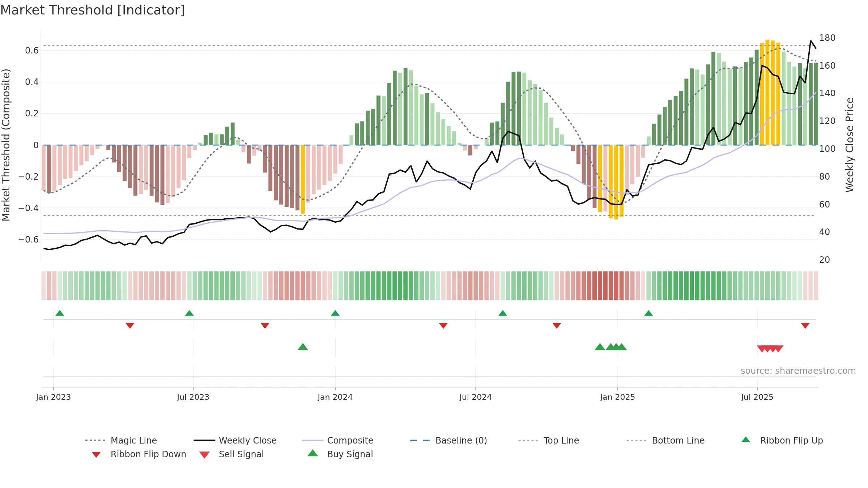Screen dimensions: 868x488
Task: Click the green flip-up marker at Jan 2024
Action: click(x=335, y=313)
